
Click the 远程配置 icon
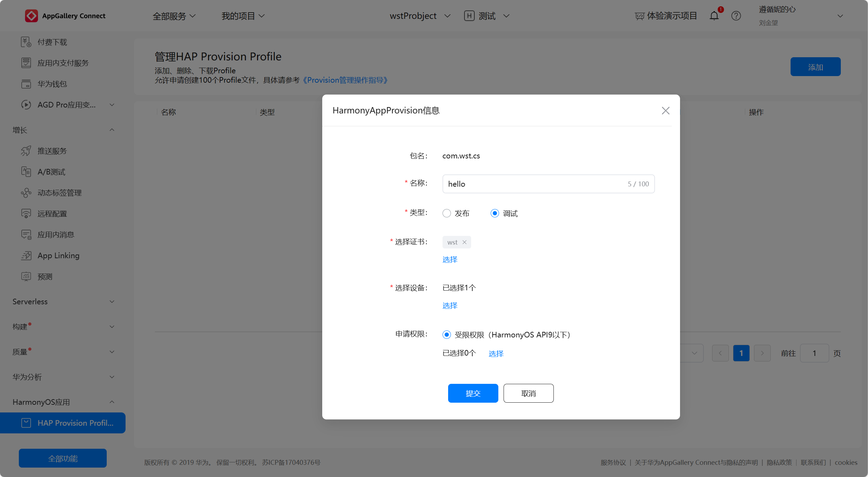26,214
